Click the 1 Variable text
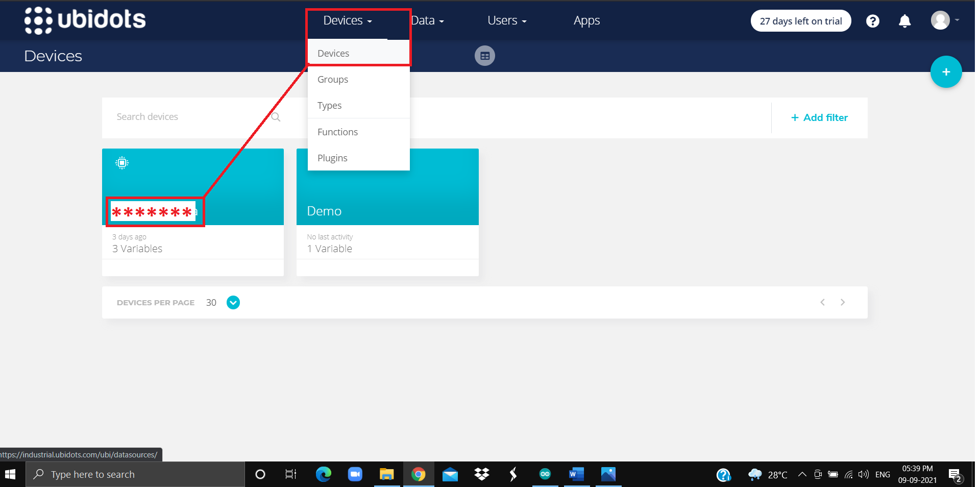Image resolution: width=980 pixels, height=487 pixels. pyautogui.click(x=330, y=249)
